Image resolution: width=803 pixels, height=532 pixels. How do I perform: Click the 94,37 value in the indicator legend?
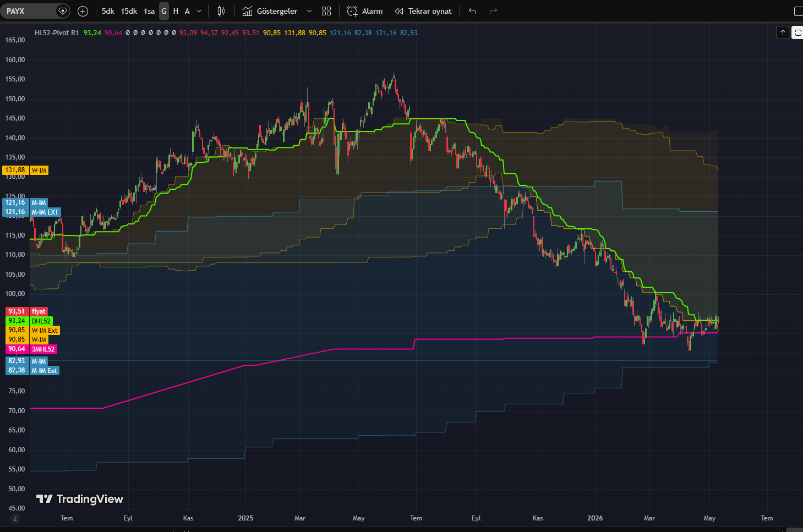coord(209,33)
